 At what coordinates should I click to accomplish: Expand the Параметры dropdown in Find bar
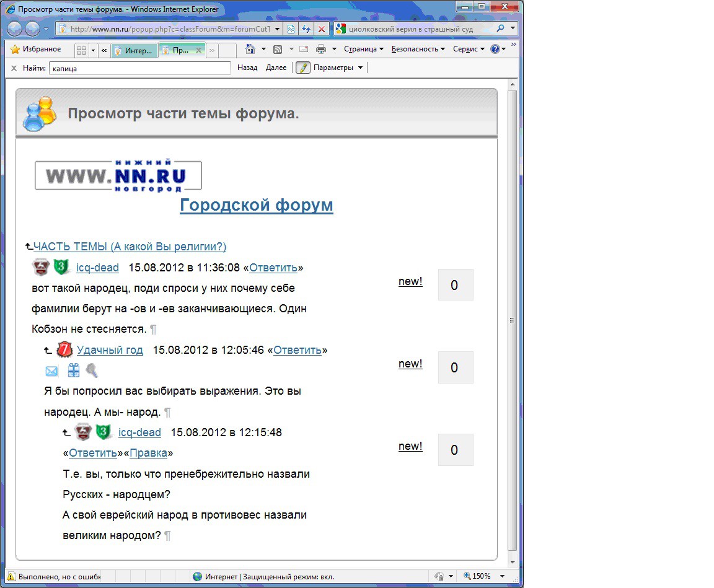point(360,68)
